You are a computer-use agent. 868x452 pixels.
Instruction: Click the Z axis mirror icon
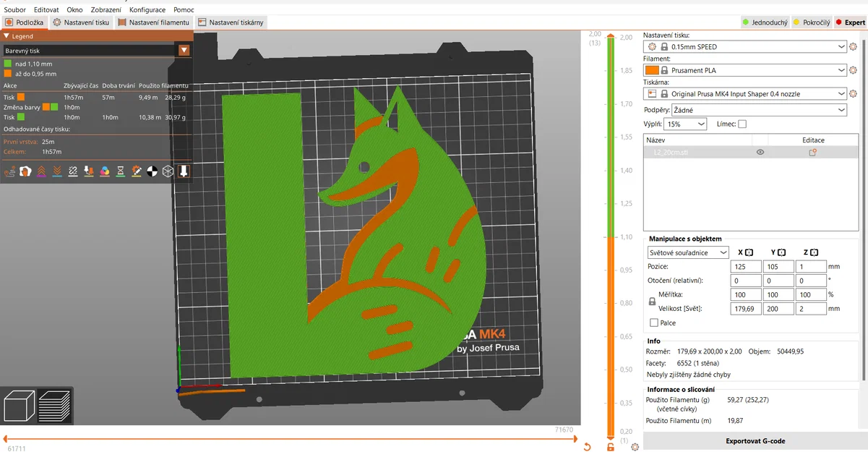814,252
